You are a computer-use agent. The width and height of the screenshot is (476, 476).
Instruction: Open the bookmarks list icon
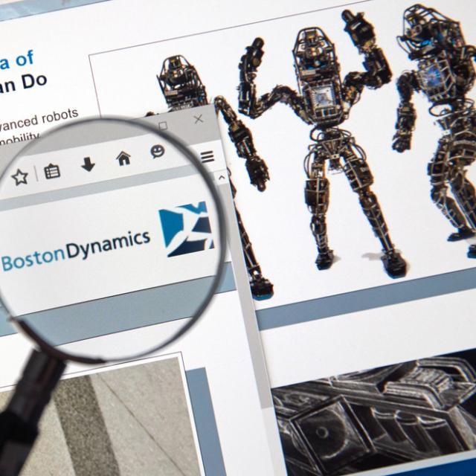(52, 171)
